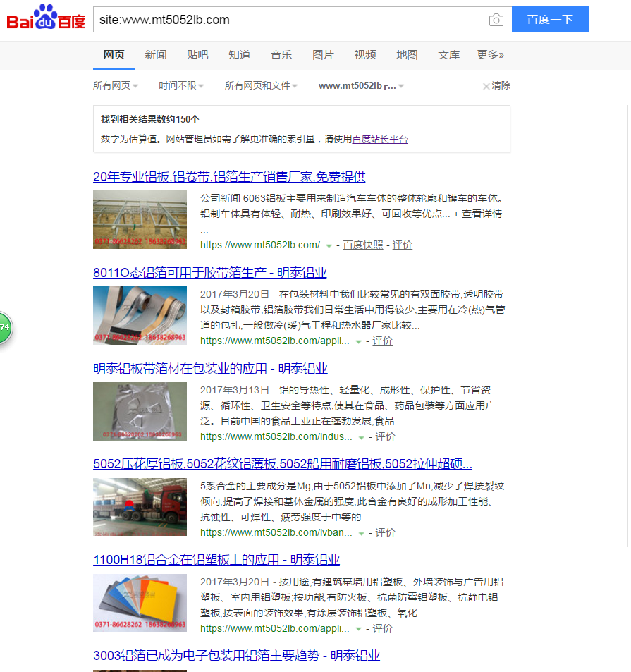631x672 pixels.
Task: Open camera image search icon
Action: coord(496,20)
